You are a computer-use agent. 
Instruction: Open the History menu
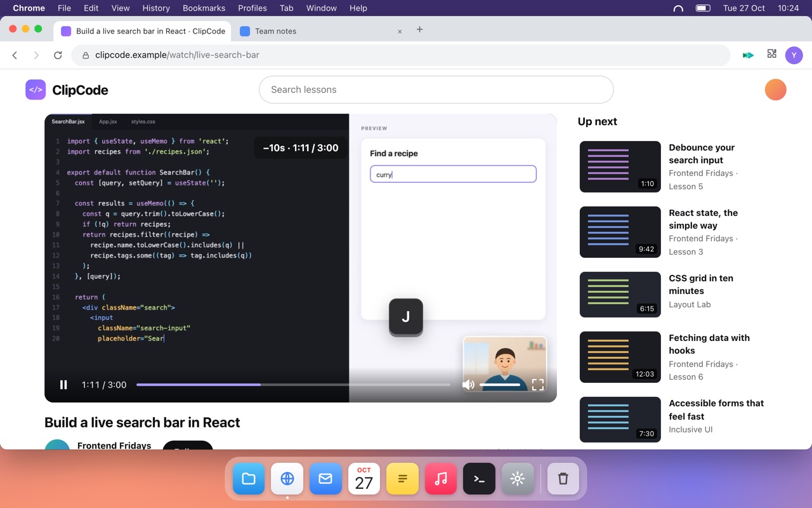click(x=156, y=8)
